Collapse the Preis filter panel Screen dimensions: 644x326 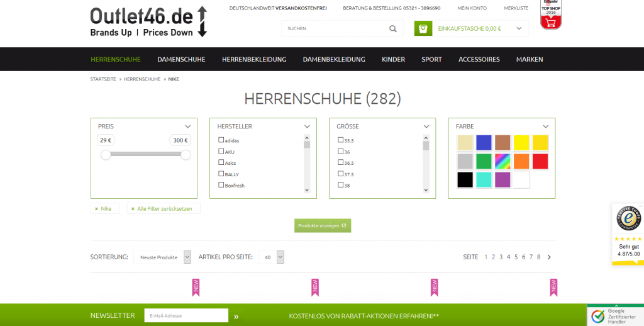point(187,126)
